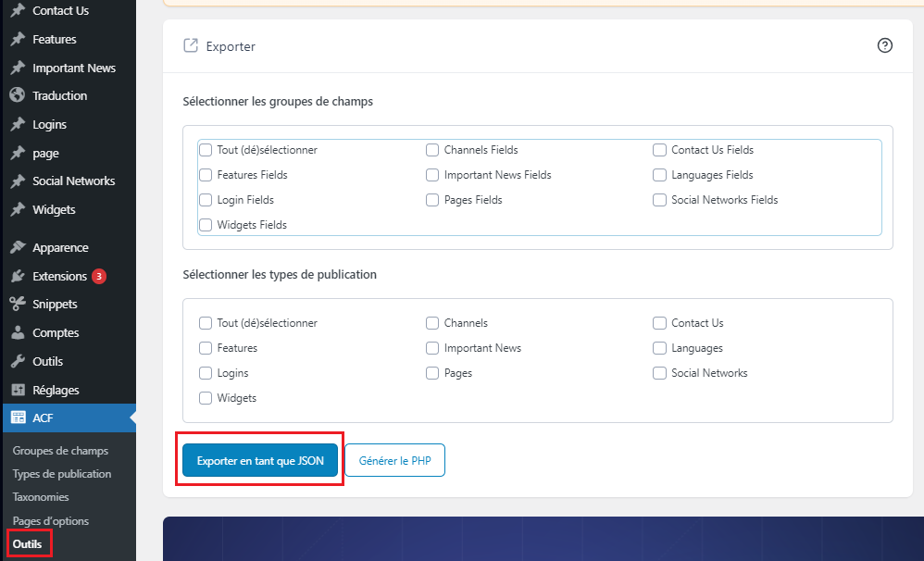The height and width of the screenshot is (561, 924).
Task: Click the Extensions plugin icon
Action: [x=17, y=276]
